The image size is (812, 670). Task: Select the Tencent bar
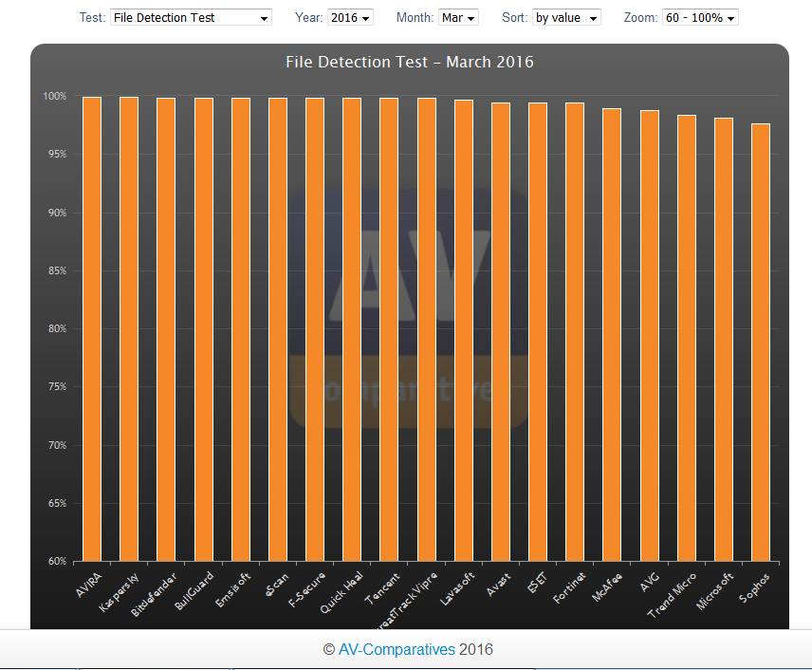pos(390,329)
